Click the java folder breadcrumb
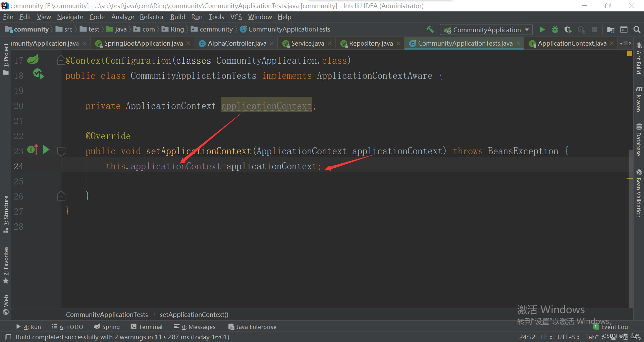The height and width of the screenshot is (342, 644). click(x=116, y=30)
